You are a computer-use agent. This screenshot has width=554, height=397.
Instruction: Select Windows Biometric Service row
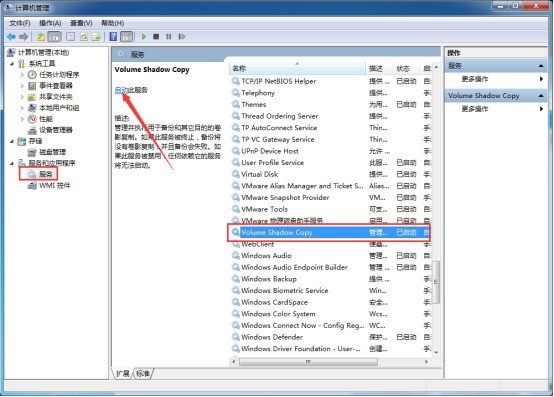[x=330, y=291]
